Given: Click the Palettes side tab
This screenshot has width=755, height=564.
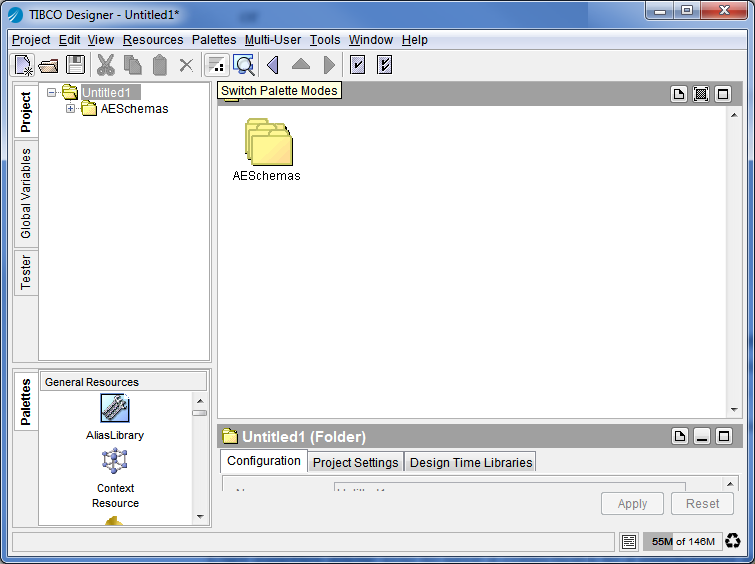Looking at the screenshot, I should [x=26, y=402].
